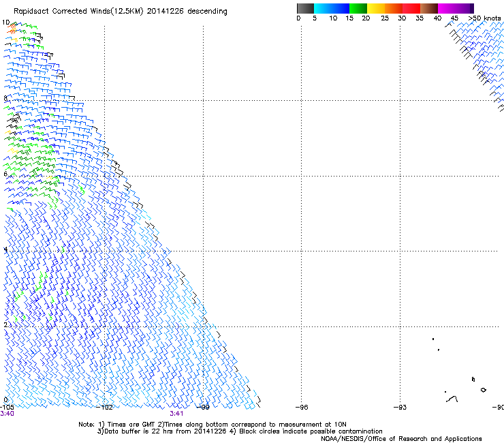This screenshot has height=443, width=504.
Task: Click the latitude label "8"
Action: tap(5, 98)
